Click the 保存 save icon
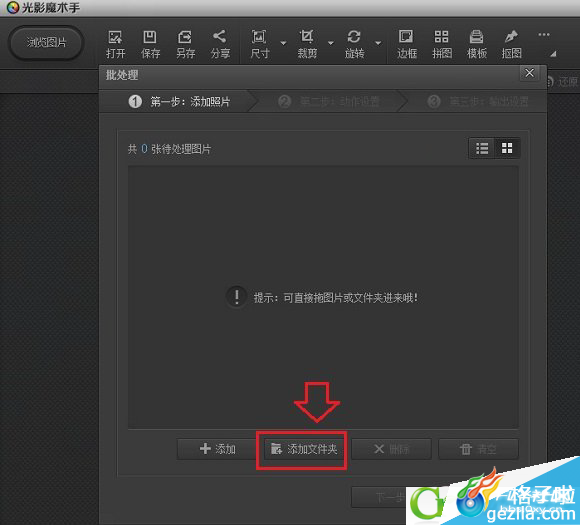Screen dimensions: 580x525 (150, 44)
